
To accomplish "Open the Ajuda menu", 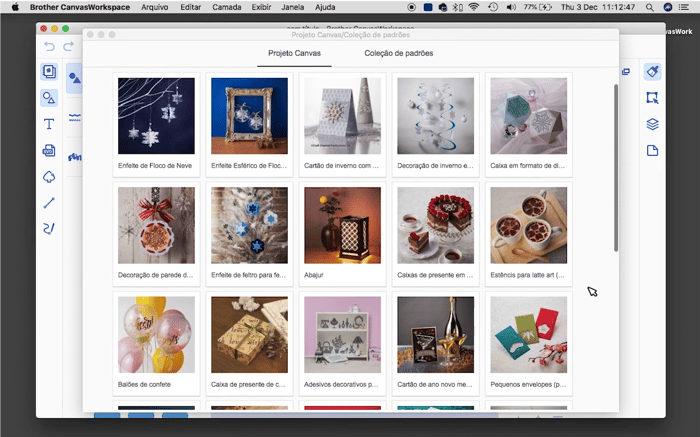I will coord(325,7).
